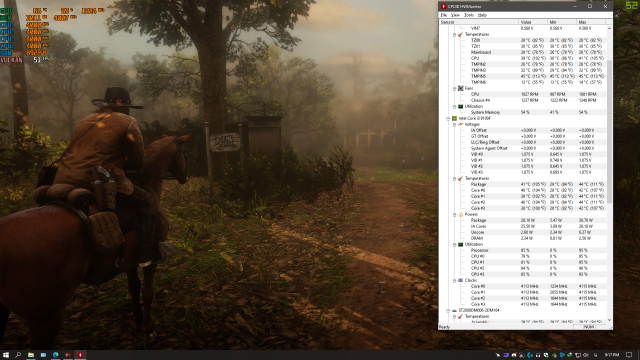Click the hard drive icon beside ST2000DM006
This screenshot has height=360, width=640.
point(454,310)
